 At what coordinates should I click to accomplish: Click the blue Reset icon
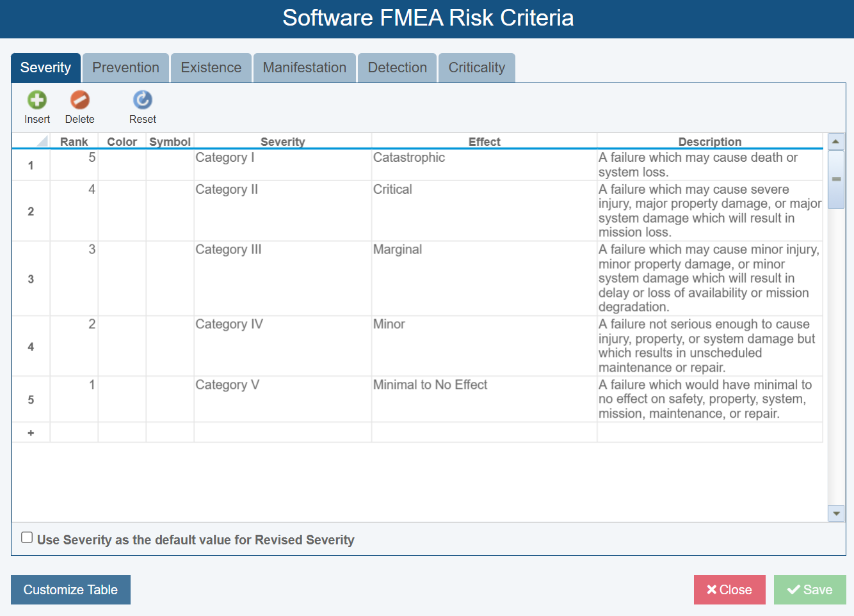pyautogui.click(x=143, y=100)
